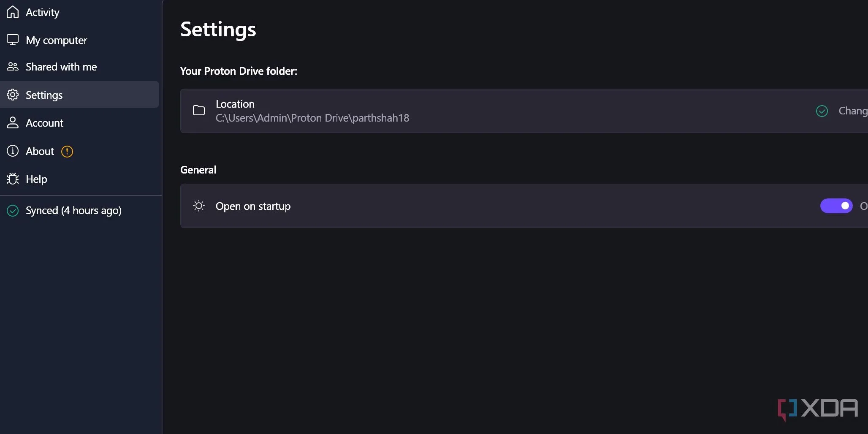The width and height of the screenshot is (868, 434).
Task: Click the sun icon beside Open on startup
Action: coord(199,206)
